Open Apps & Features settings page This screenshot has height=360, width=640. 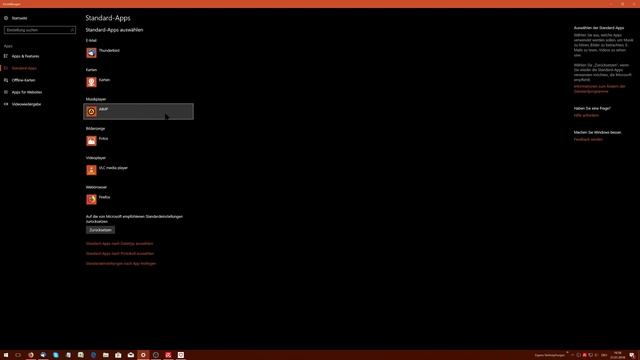(25, 56)
